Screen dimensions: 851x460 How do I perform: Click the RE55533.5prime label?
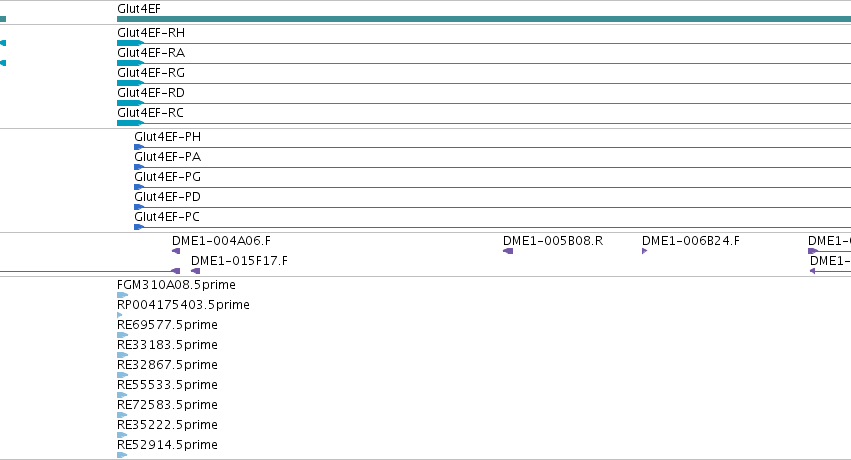point(168,385)
